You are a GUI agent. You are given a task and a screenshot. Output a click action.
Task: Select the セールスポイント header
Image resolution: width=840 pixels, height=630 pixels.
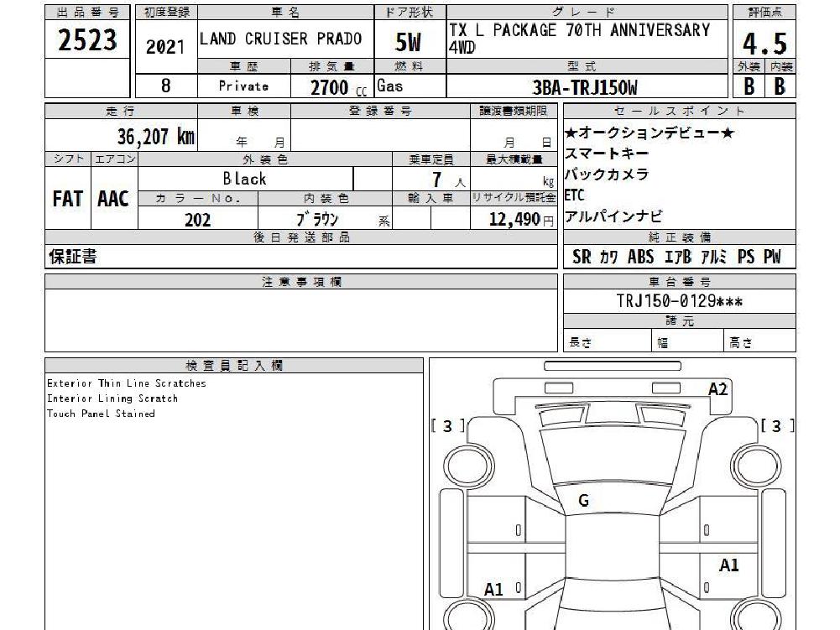point(679,111)
